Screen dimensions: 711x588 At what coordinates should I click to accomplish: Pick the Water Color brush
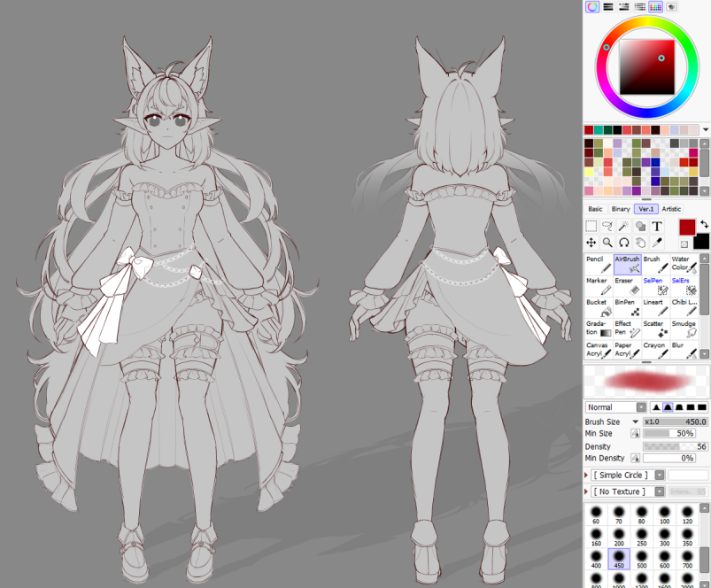click(684, 265)
